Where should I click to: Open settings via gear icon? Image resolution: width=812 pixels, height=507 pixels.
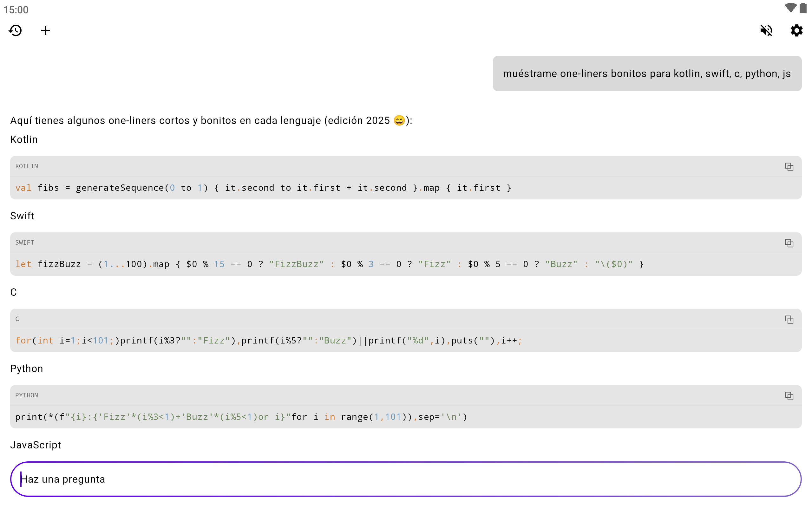point(796,30)
